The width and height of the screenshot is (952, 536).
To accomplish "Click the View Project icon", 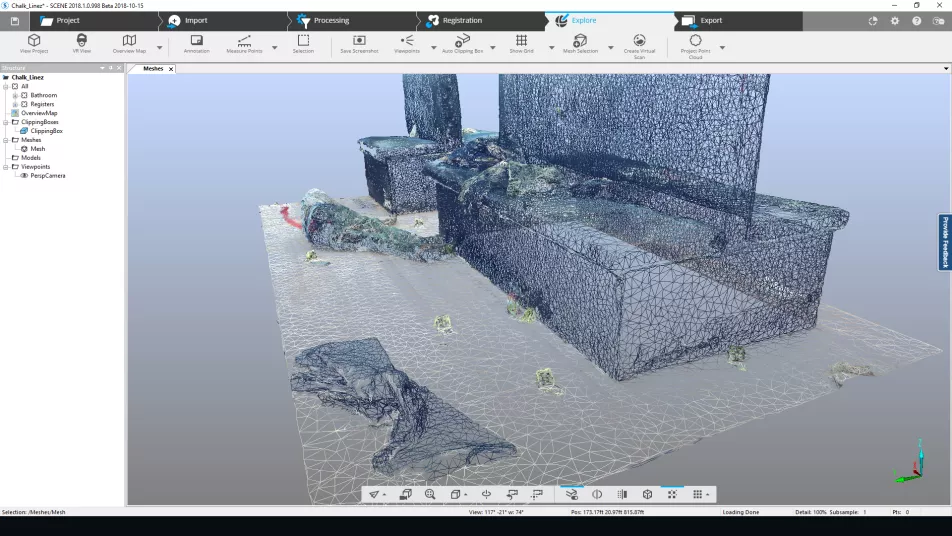I will tap(34, 41).
